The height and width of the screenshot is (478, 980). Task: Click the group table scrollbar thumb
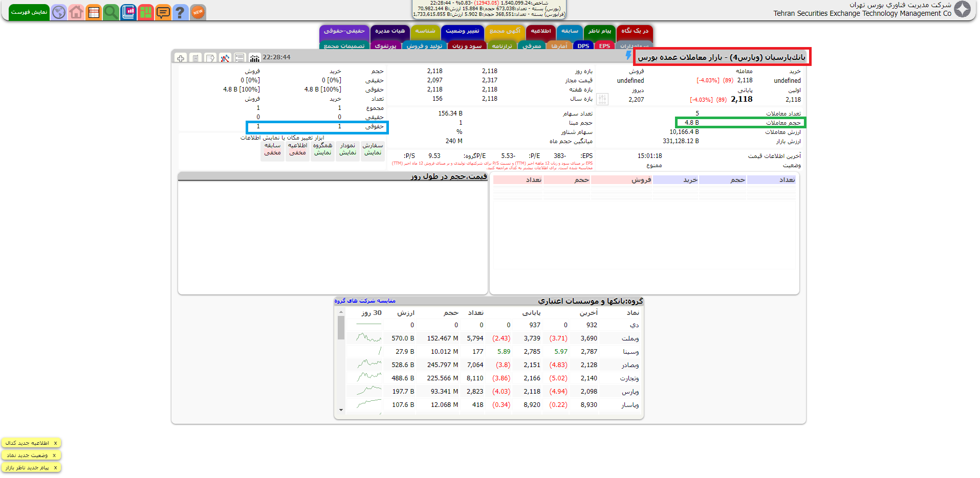(341, 328)
